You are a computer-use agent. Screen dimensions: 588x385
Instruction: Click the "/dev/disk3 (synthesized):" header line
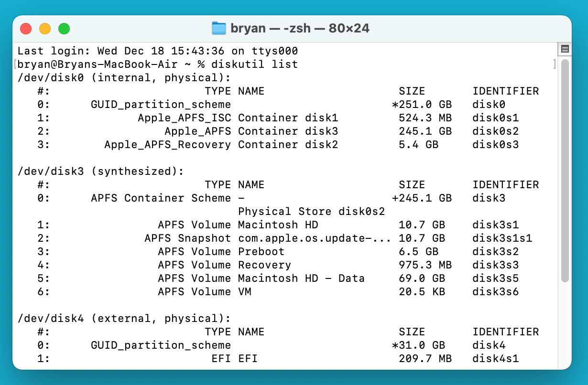point(101,171)
